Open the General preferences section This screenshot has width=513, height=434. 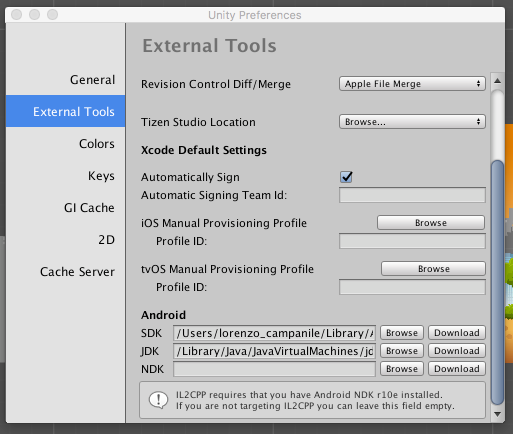92,80
